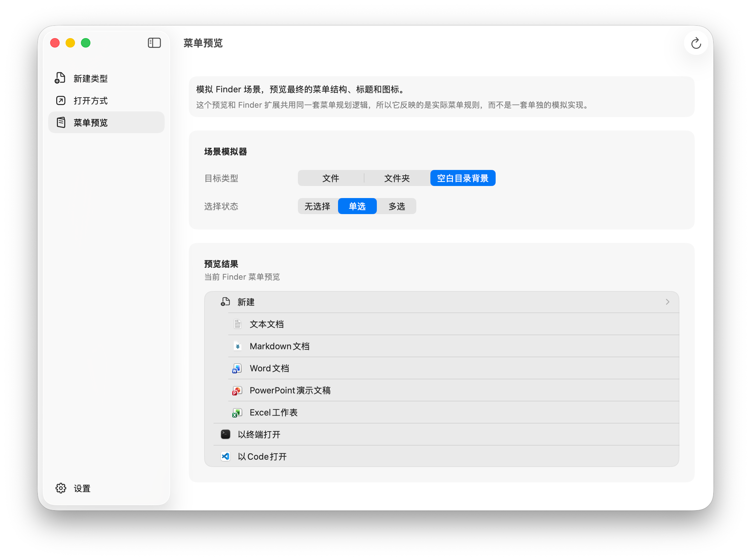Click the 预览结果 heading

click(x=221, y=264)
